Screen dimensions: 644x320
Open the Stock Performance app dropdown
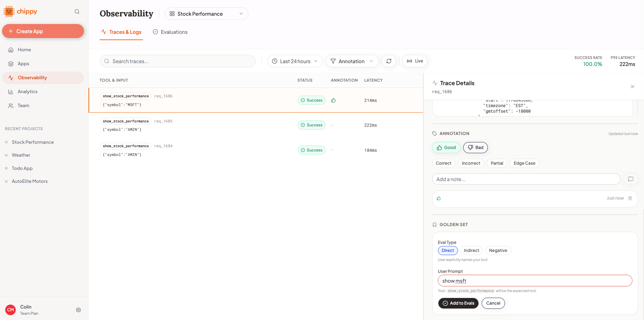(x=207, y=14)
